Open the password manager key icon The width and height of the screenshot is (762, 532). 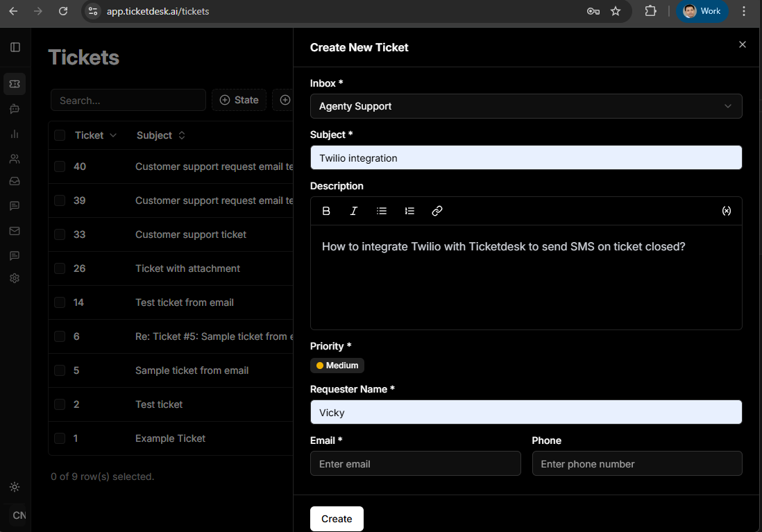coord(593,11)
